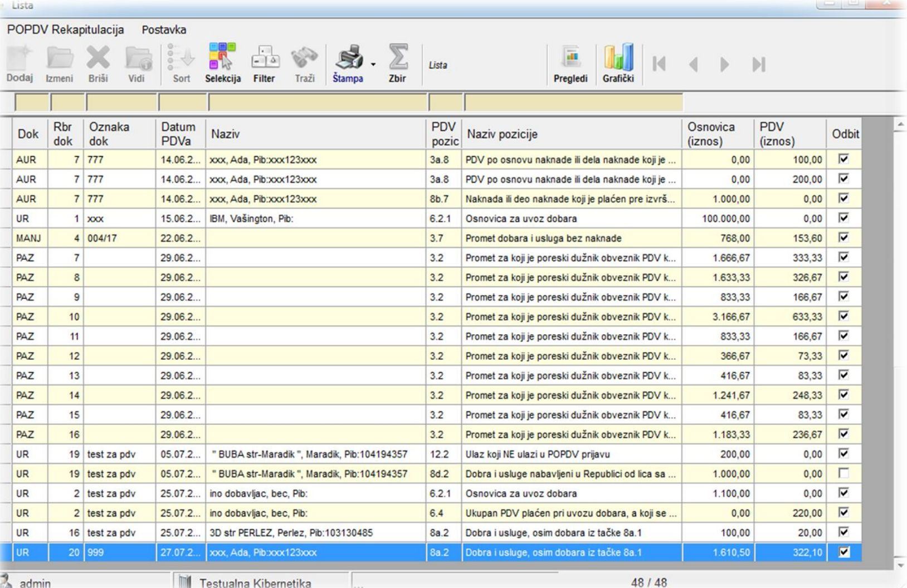Viewport: 907px width, 588px height.
Task: Click the filter field above Naziv column
Action: pyautogui.click(x=318, y=102)
